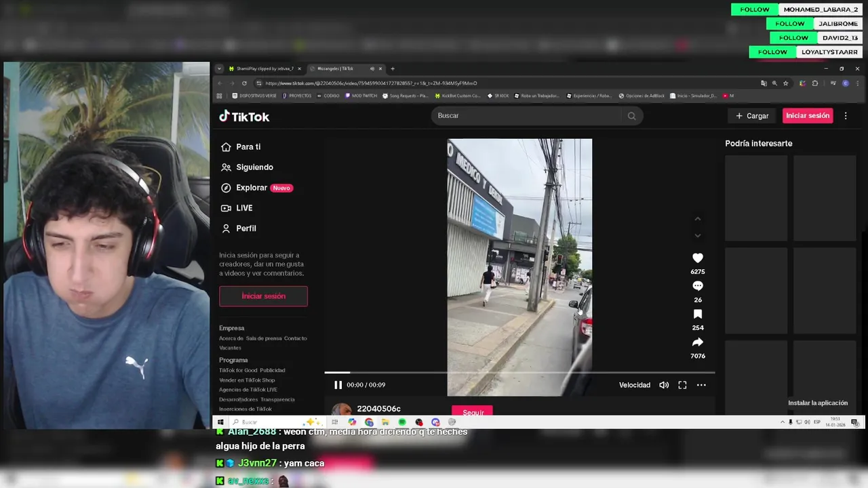Click the outlined Iniciar sesión sidebar button
The image size is (868, 488).
pos(263,296)
